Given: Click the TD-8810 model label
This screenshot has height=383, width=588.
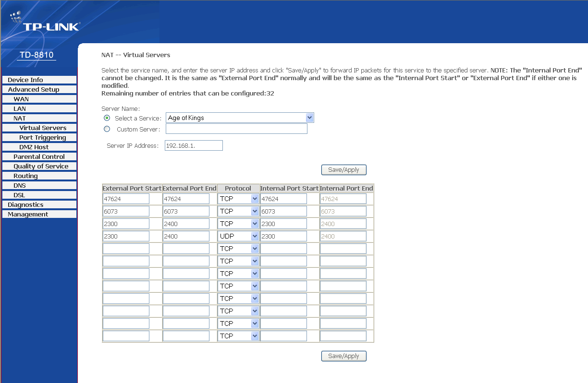Looking at the screenshot, I should (x=37, y=55).
